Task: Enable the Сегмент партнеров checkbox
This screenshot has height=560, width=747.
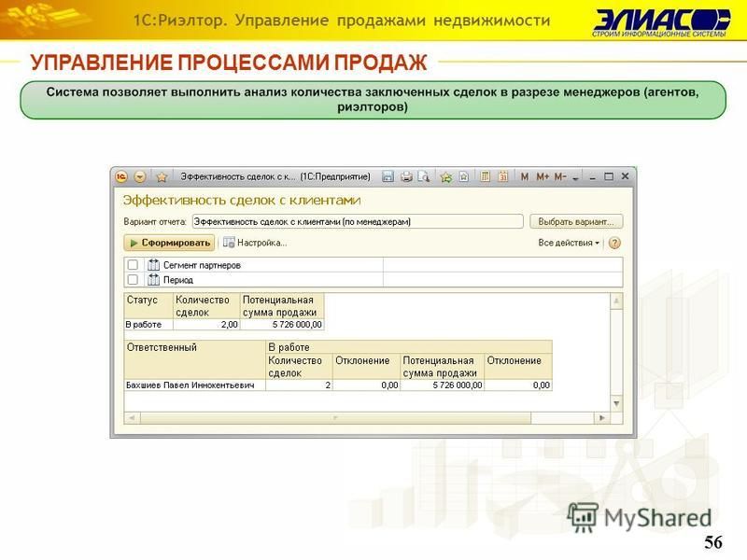Action: (133, 265)
